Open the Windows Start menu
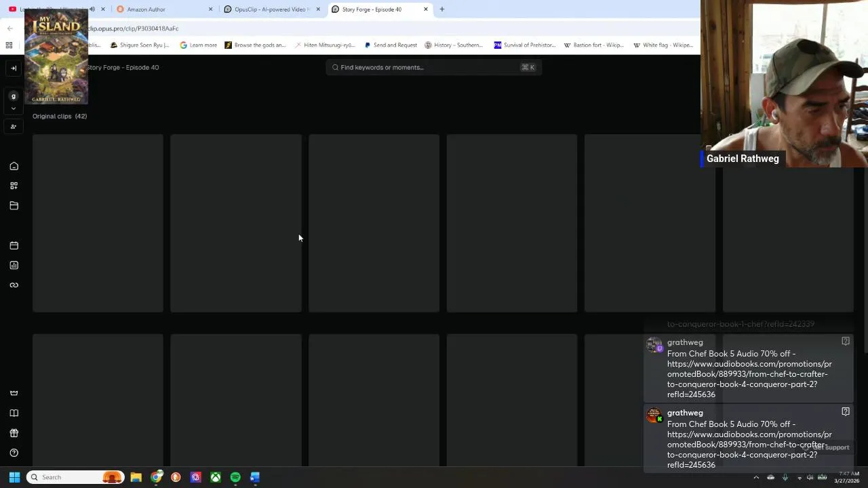This screenshot has height=488, width=868. pyautogui.click(x=14, y=477)
